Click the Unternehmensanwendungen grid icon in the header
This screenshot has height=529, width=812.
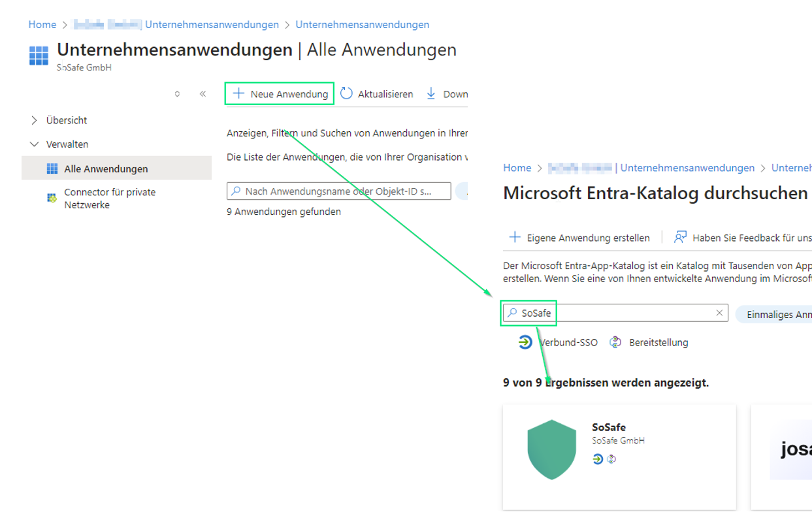point(39,56)
